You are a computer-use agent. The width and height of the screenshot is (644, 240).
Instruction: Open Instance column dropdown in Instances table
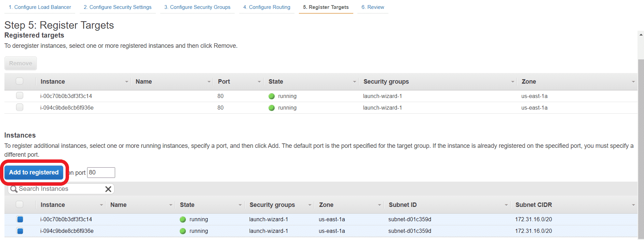(101, 205)
